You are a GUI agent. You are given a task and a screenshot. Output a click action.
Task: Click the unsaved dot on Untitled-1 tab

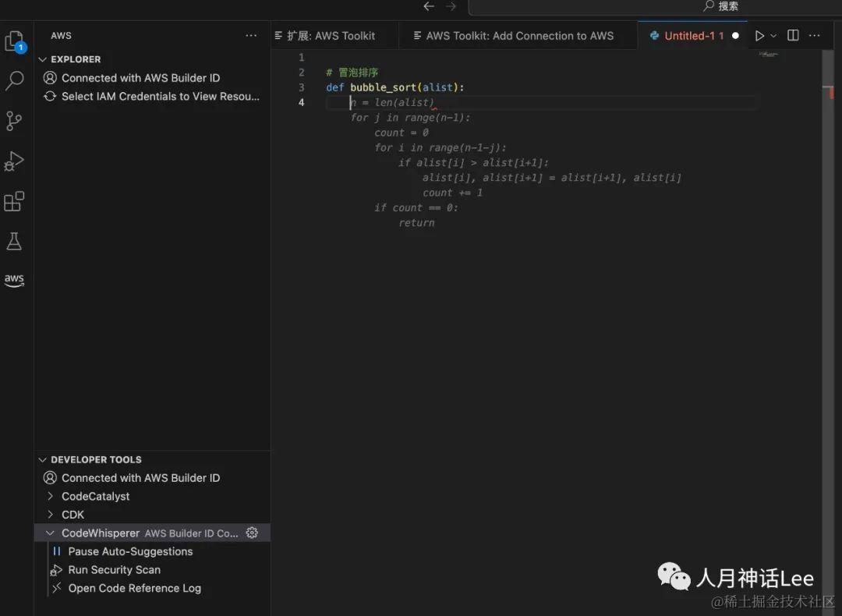pos(735,36)
